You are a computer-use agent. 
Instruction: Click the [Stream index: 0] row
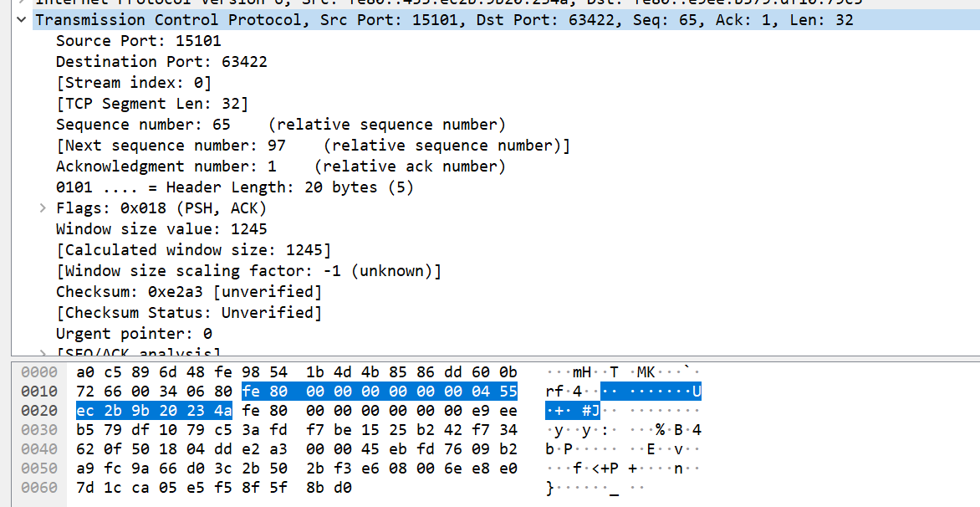(x=134, y=82)
